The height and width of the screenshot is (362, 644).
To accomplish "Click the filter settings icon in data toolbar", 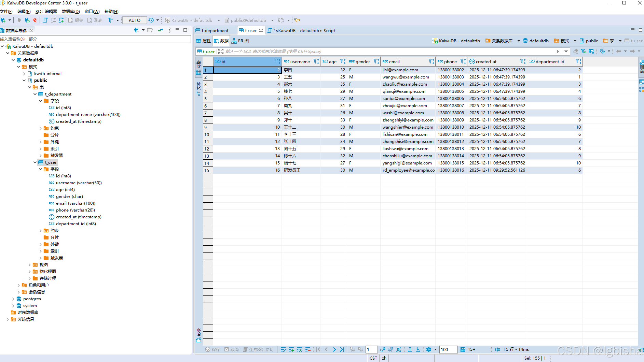I will click(584, 51).
